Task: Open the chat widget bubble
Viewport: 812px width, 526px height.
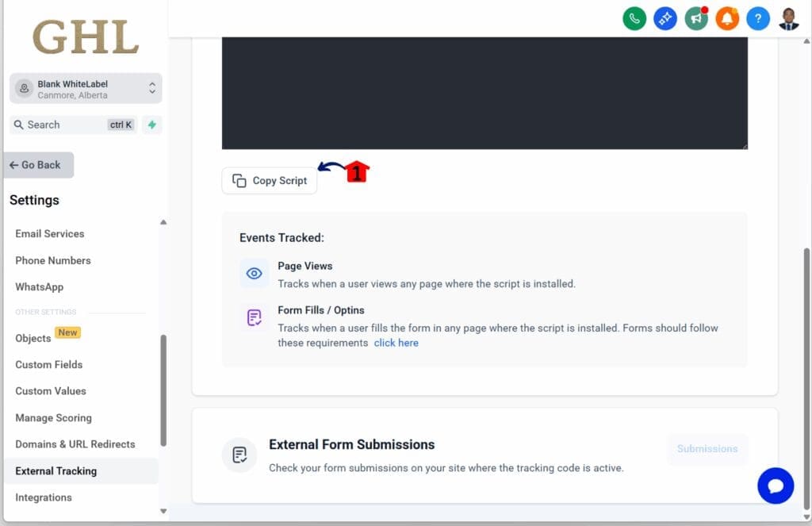Action: (776, 486)
